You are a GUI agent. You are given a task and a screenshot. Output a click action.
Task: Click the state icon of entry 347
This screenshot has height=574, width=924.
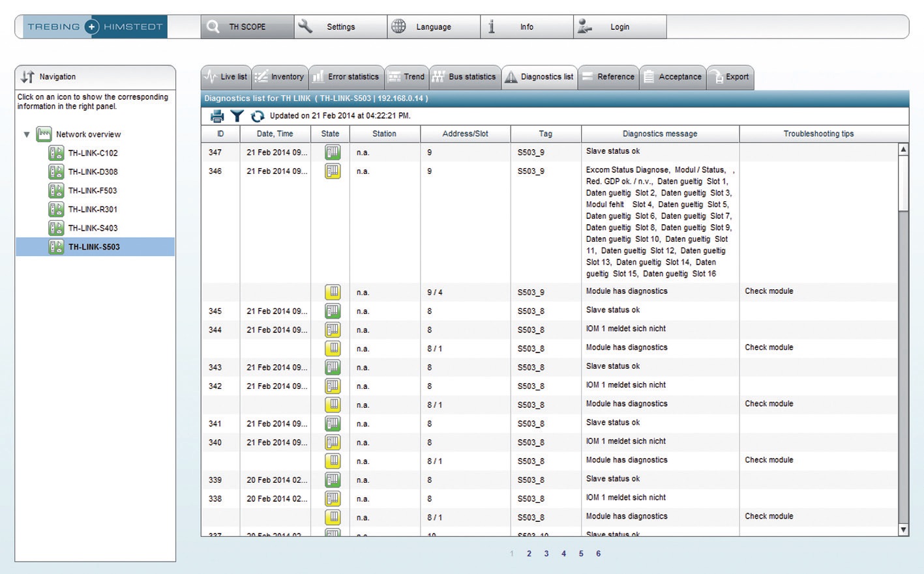coord(333,152)
